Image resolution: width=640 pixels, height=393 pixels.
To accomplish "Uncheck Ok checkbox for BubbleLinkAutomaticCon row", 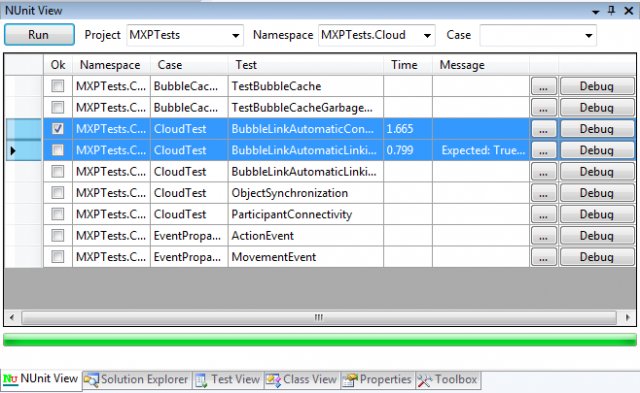I will pos(58,129).
